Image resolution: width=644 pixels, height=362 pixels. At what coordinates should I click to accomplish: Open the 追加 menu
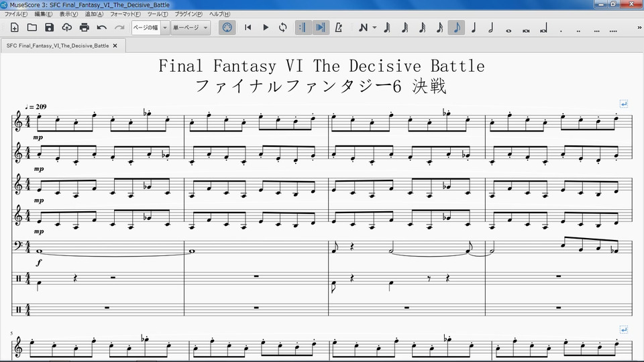point(94,14)
